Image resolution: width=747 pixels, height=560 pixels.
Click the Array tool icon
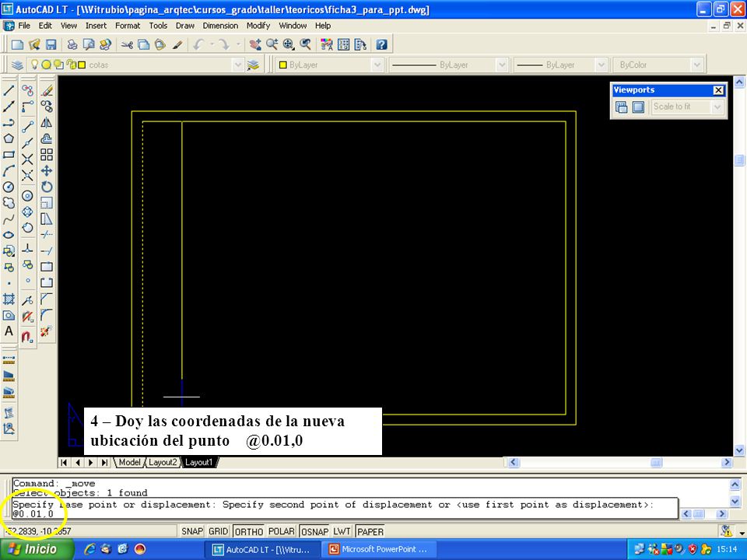[47, 155]
